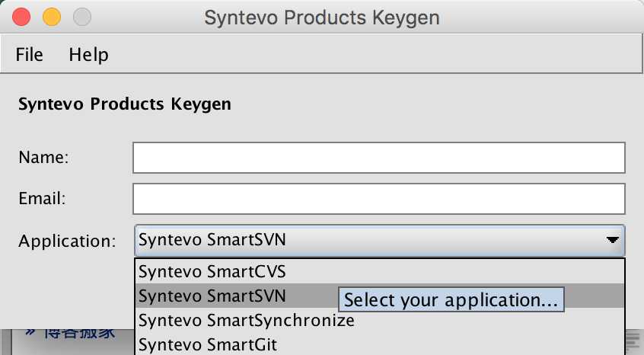Click the window title bar text

click(x=321, y=17)
